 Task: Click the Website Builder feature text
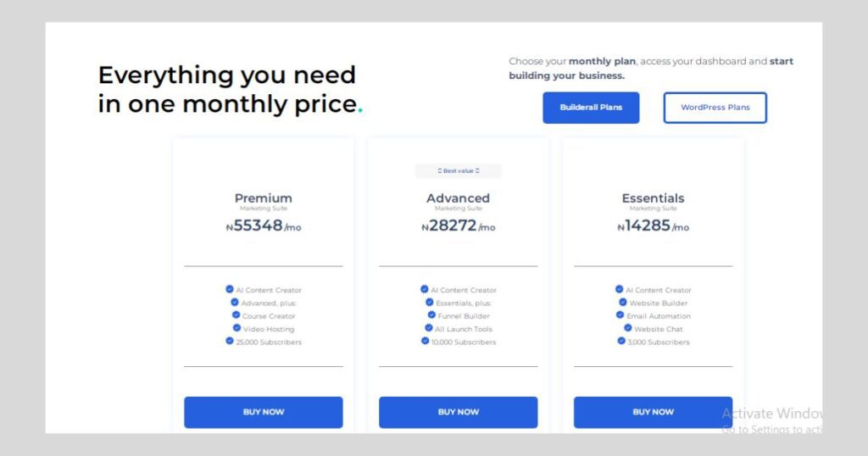(x=659, y=303)
